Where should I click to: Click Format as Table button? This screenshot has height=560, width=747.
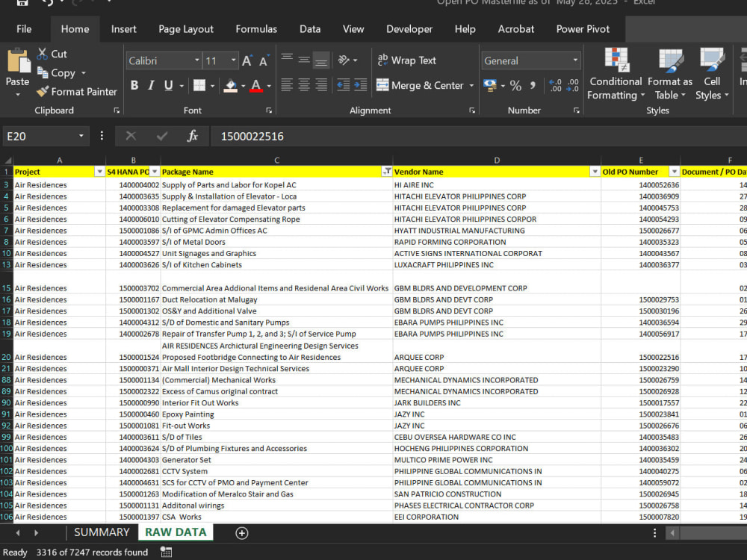pyautogui.click(x=670, y=74)
